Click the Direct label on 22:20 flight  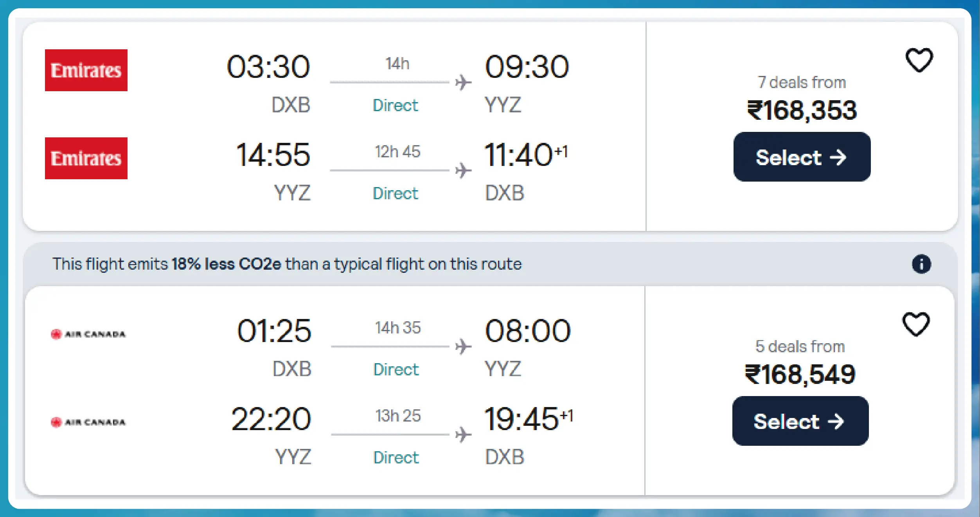[x=396, y=458]
